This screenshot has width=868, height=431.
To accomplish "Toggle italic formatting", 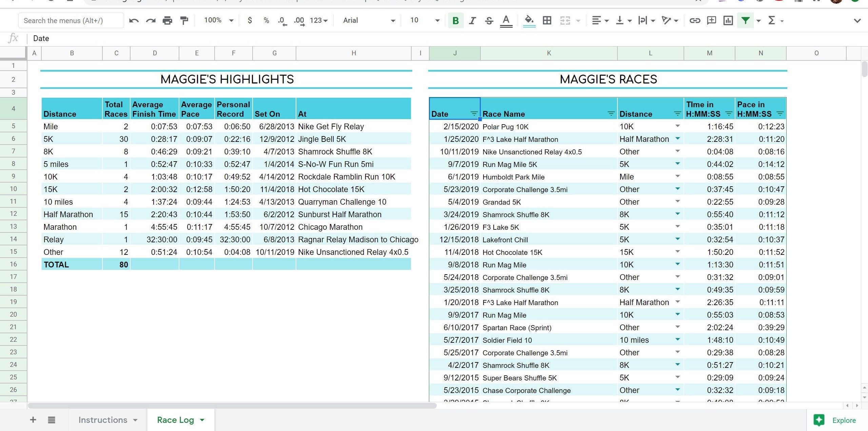I will 472,20.
